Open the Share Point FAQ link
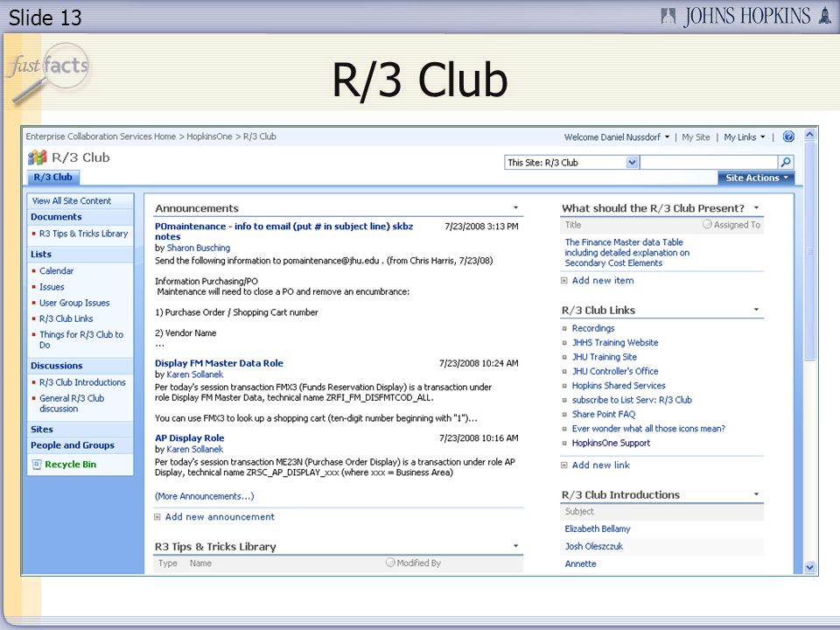 [x=604, y=415]
